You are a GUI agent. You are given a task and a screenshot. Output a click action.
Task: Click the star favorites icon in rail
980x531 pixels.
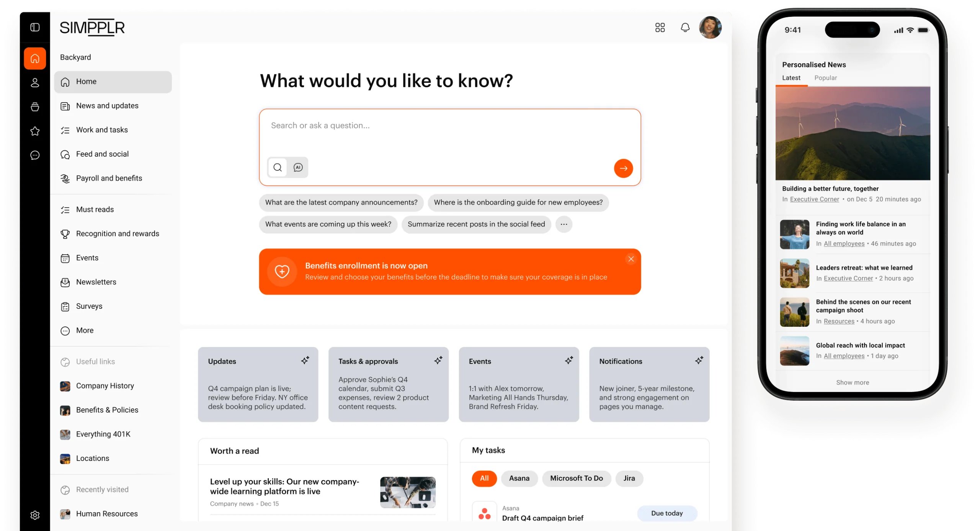(x=35, y=131)
